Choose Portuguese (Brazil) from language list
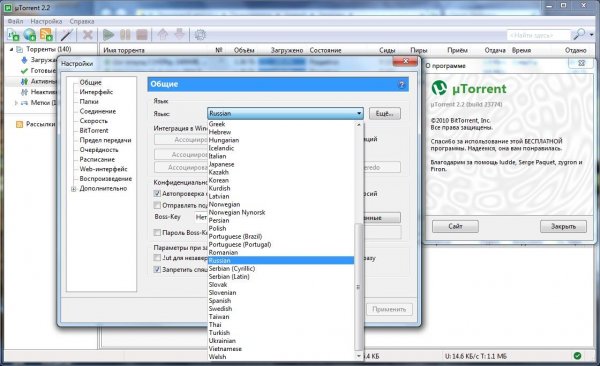Screen dimensions: 600x366 click(x=281, y=237)
